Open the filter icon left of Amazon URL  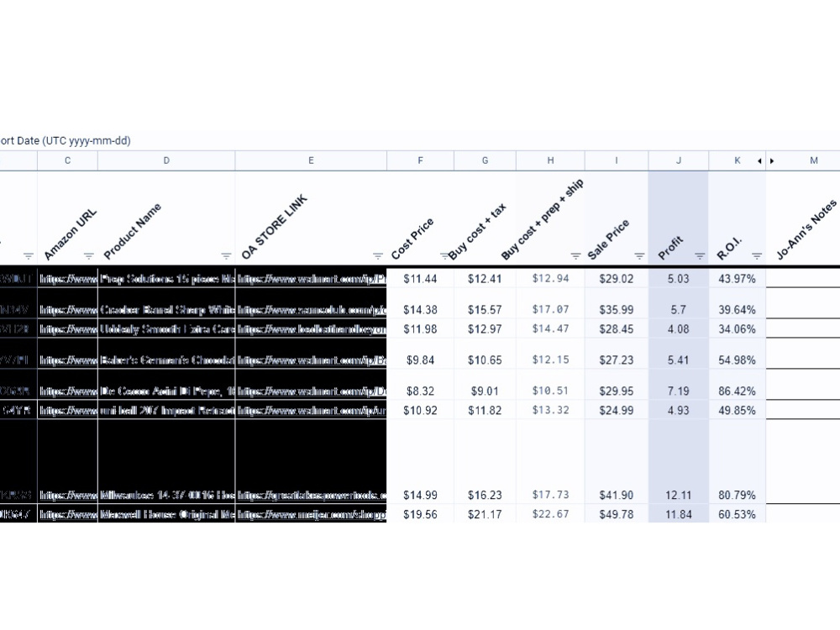(x=29, y=256)
